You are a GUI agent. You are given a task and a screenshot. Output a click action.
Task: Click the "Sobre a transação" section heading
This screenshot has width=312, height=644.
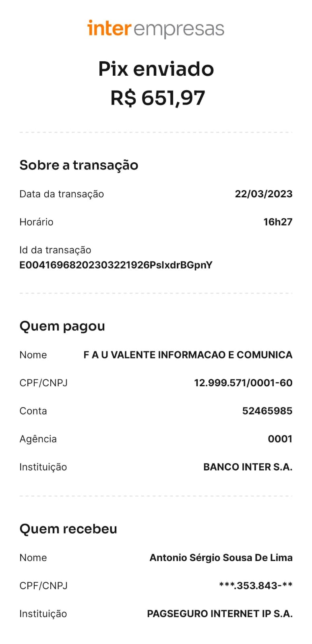79,165
